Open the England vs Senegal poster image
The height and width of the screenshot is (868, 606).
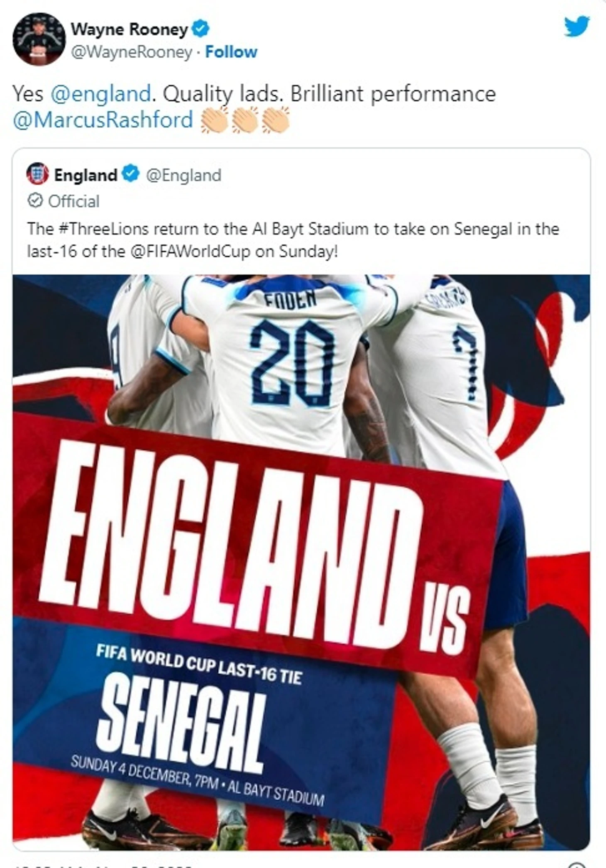tap(301, 562)
